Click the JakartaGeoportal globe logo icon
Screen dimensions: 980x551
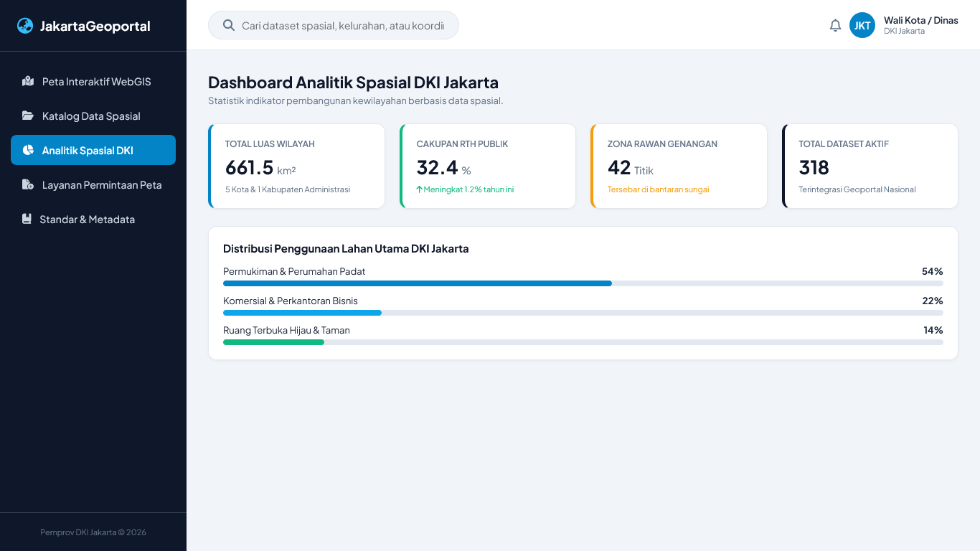click(25, 26)
